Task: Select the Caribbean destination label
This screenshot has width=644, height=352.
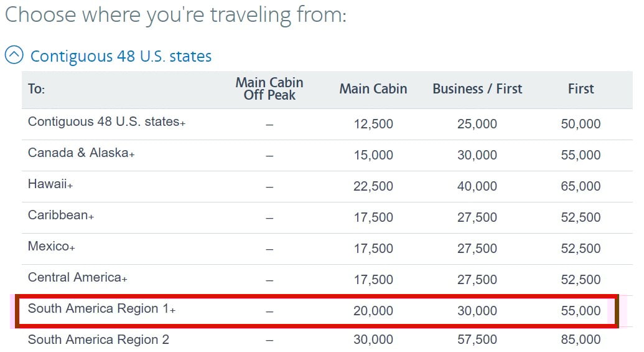Action: point(61,215)
